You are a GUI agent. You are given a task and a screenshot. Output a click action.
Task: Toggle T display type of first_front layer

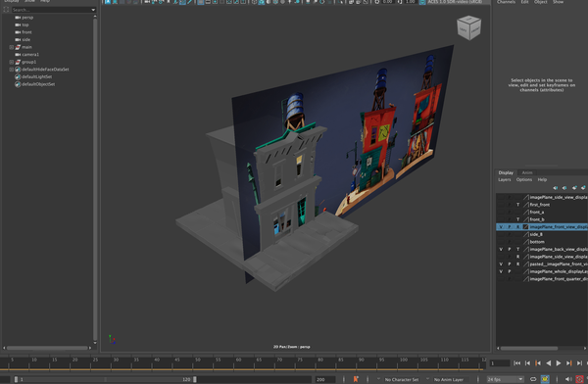517,205
